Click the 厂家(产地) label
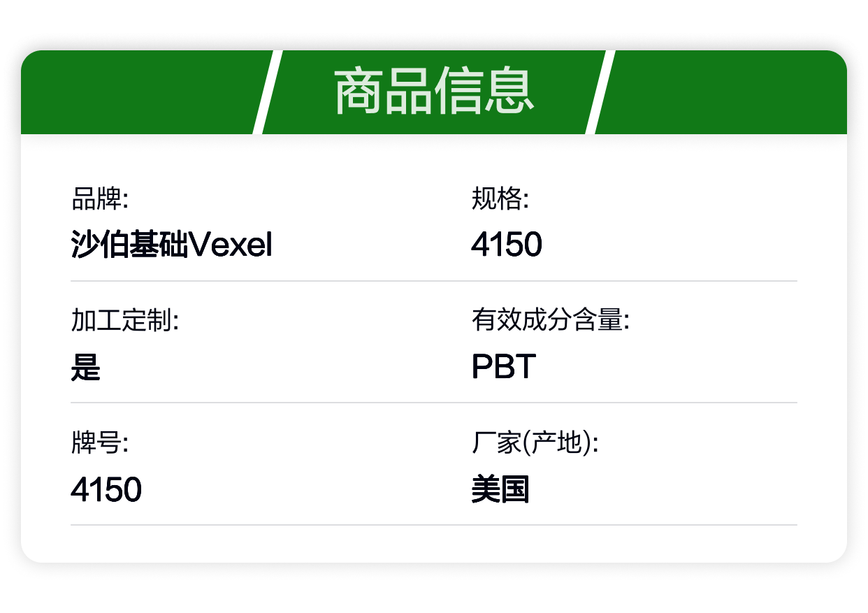868x613 pixels. tap(535, 443)
